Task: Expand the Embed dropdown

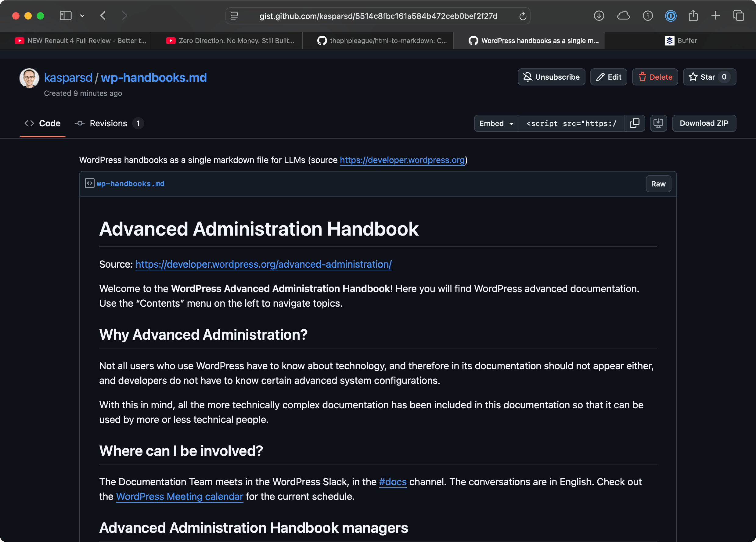Action: point(496,123)
